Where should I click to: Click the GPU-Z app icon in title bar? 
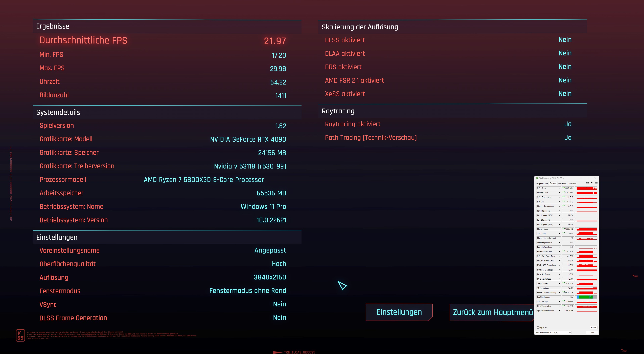537,178
